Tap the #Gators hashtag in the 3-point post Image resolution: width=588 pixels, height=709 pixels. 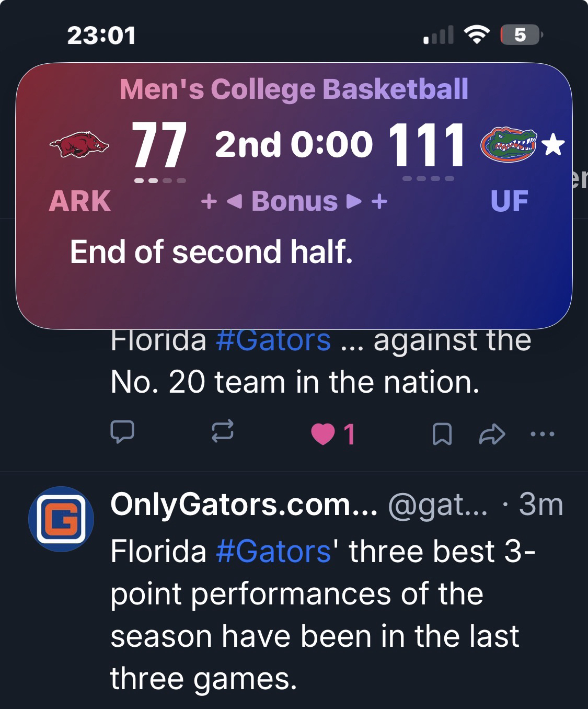[x=273, y=552]
